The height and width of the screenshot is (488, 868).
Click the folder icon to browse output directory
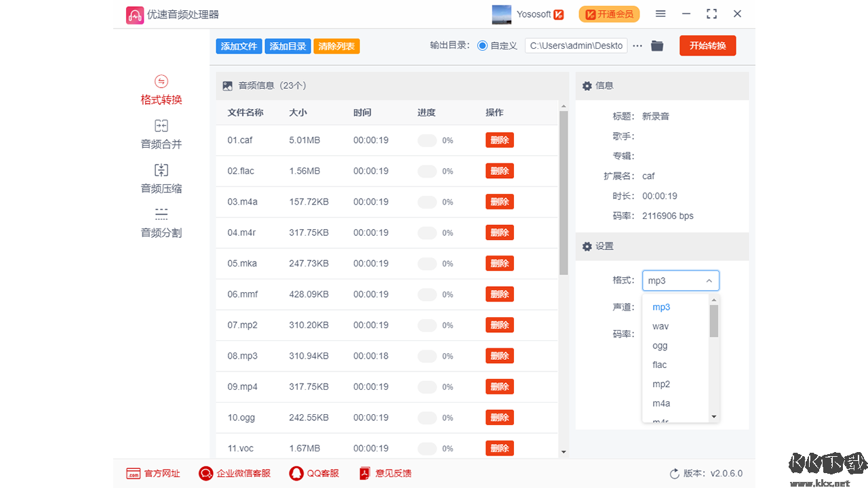tap(656, 45)
